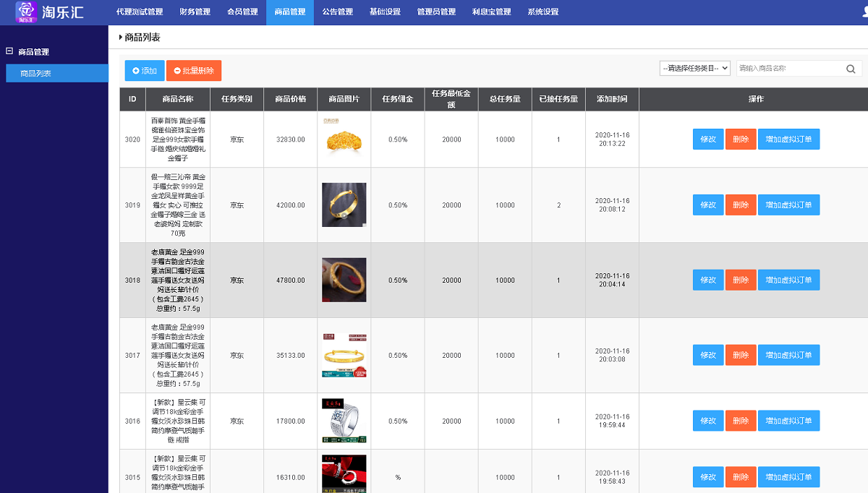Screen dimensions: 868x493
Task: Open 利息宝管理 from the top bar
Action: pyautogui.click(x=490, y=12)
